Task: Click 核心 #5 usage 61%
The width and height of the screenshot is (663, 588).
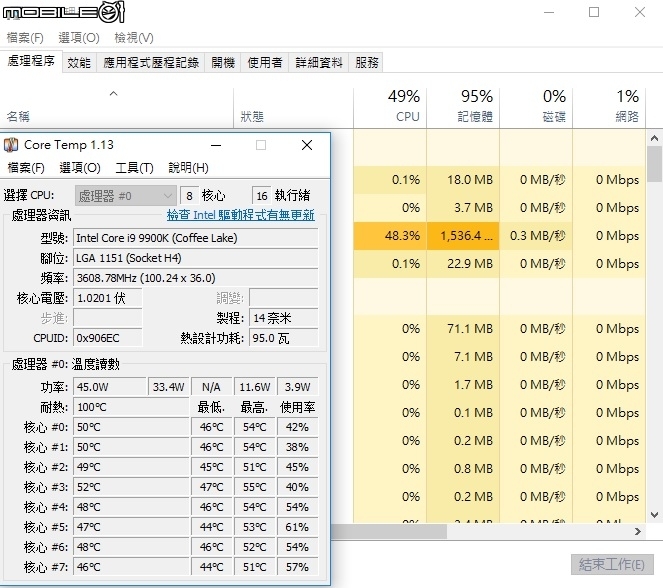Action: pos(297,527)
